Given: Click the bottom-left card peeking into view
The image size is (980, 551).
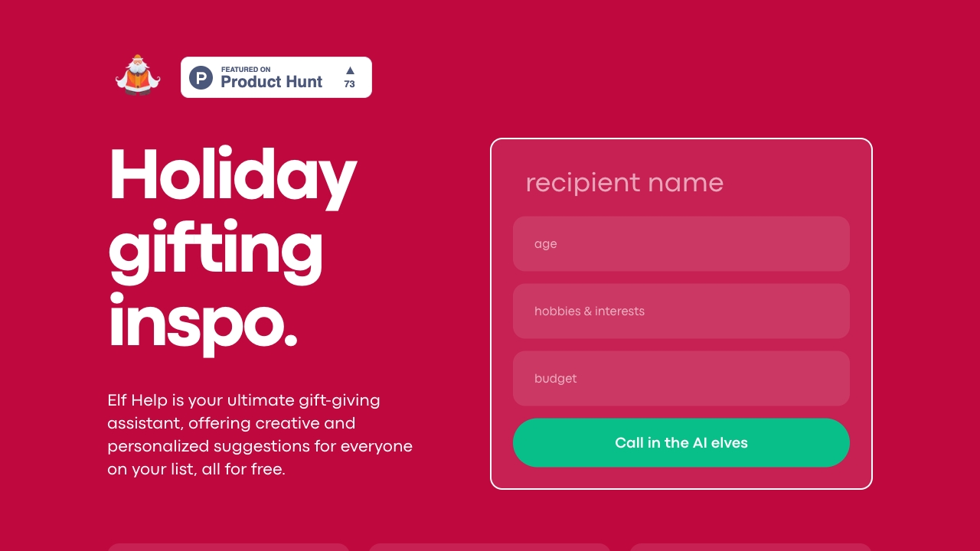Looking at the screenshot, I should click(x=228, y=546).
